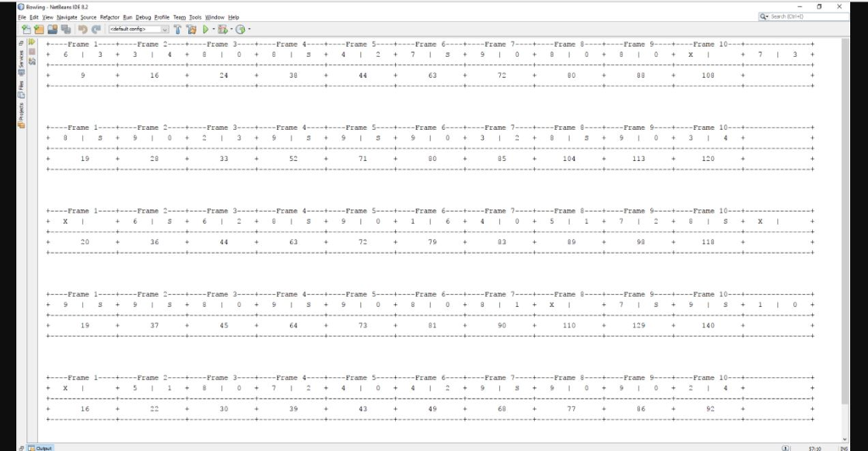
Task: Run the project with the green play icon
Action: 206,30
